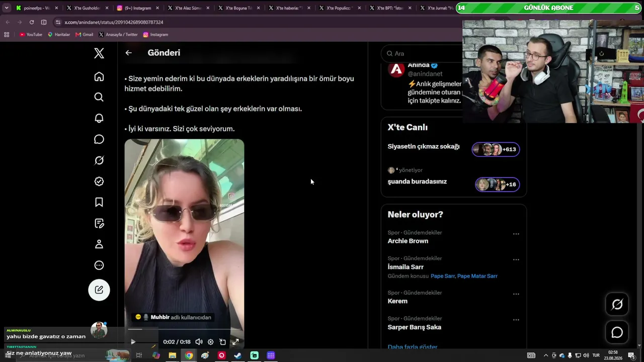Open the şuanda buradasınız live space
Image resolution: width=644 pixels, height=362 pixels.
(x=417, y=182)
